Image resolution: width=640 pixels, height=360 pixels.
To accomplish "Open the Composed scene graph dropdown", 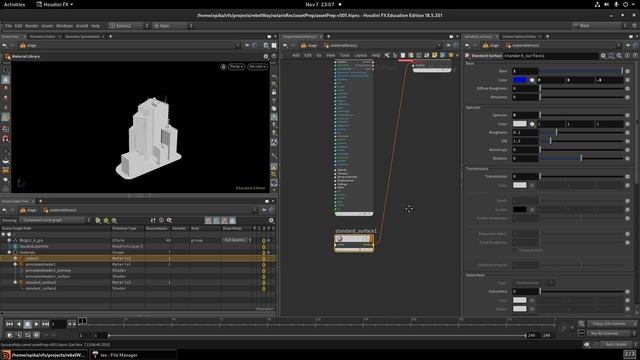I will click(55, 220).
